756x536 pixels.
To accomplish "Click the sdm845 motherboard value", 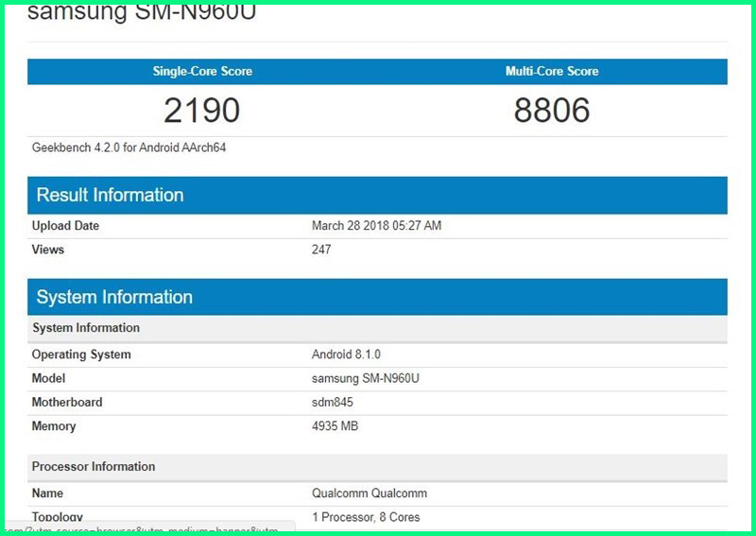I will (333, 403).
